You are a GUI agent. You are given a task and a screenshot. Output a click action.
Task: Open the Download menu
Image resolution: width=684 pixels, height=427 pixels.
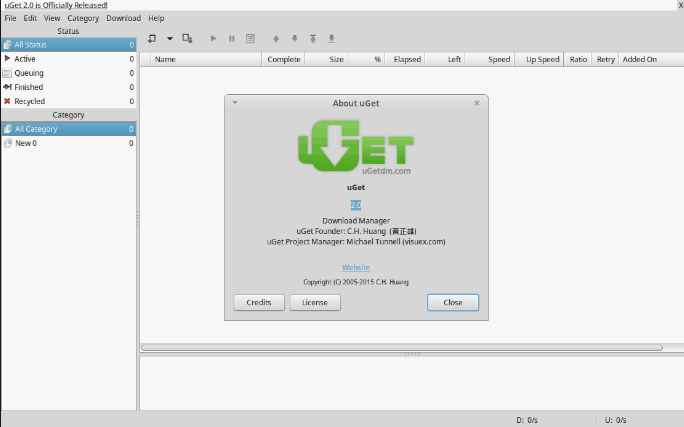pyautogui.click(x=123, y=18)
